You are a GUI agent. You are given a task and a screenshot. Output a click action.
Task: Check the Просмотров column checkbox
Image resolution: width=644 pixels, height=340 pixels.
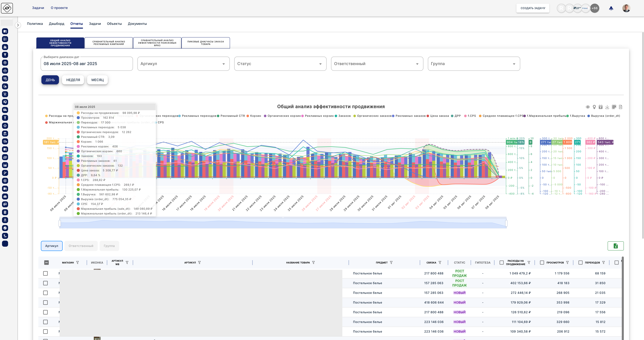542,263
